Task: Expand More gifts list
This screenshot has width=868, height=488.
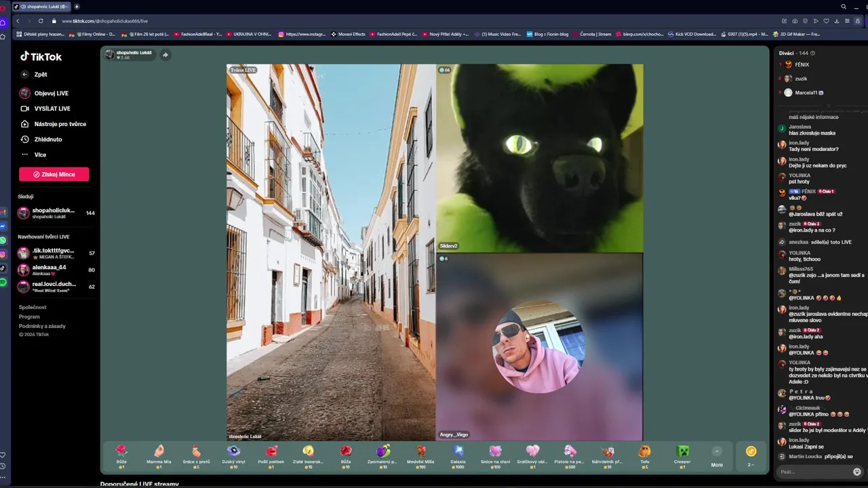Action: coord(717,457)
